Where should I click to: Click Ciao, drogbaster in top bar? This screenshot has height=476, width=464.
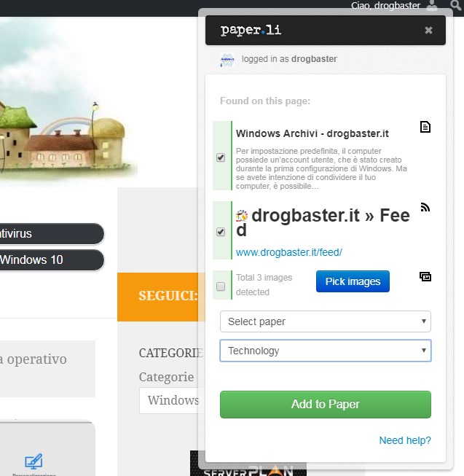(x=385, y=5)
